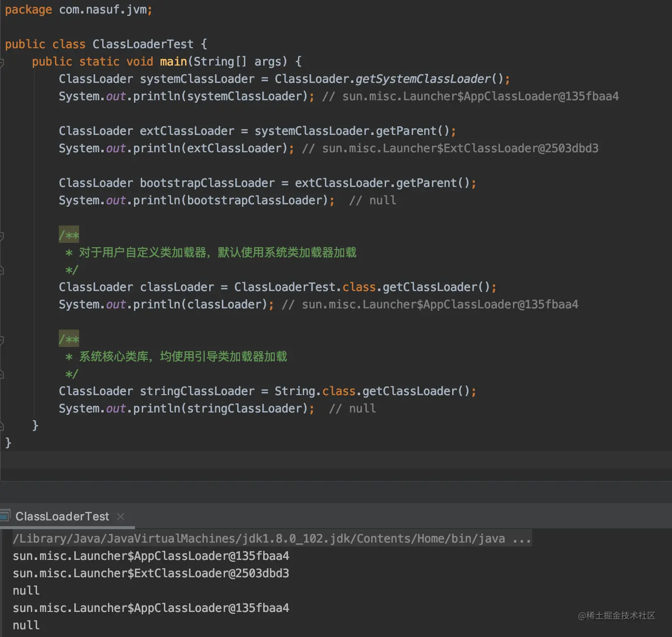This screenshot has height=637, width=672.
Task: Collapse the main method fold marker
Action: (2, 62)
